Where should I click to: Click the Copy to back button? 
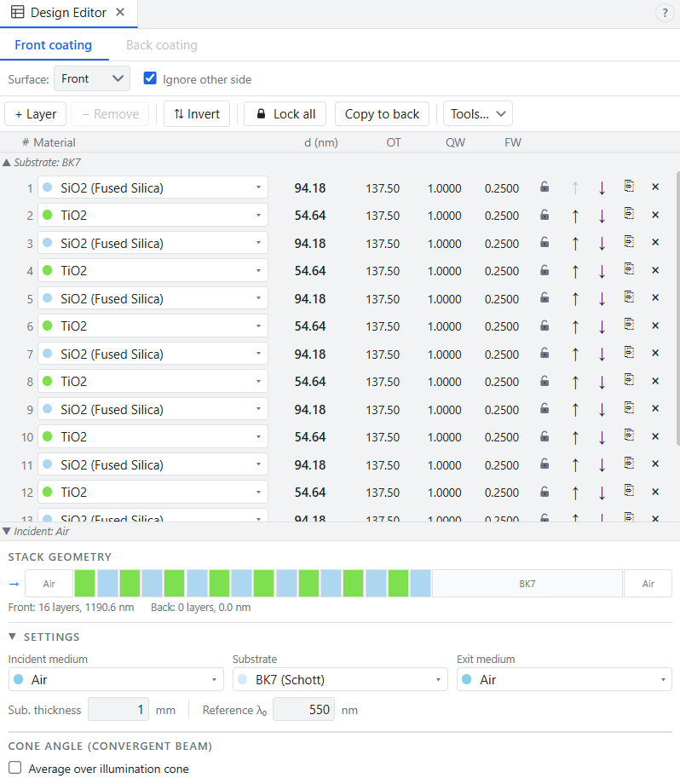(x=382, y=114)
